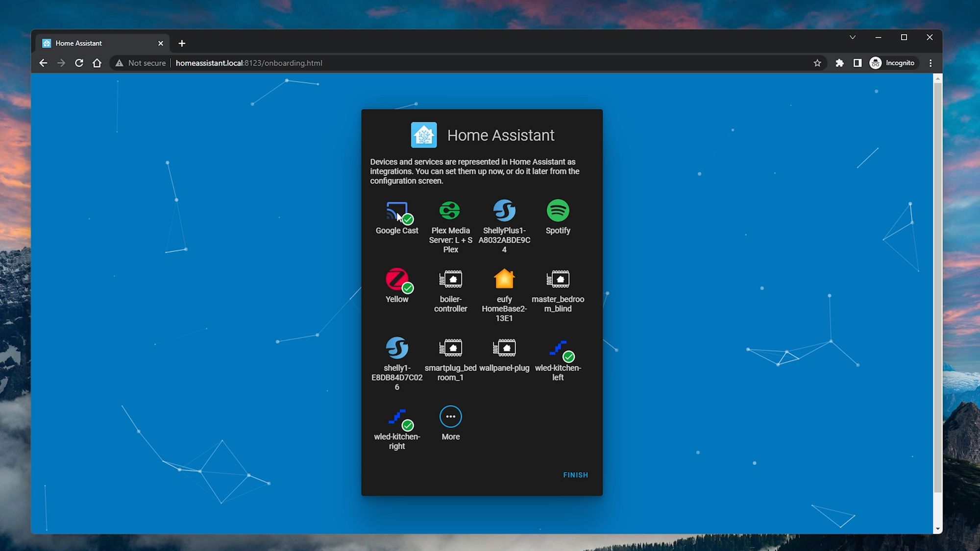Toggle the wled-kitchen-right checkmark
Image resolution: width=980 pixels, height=551 pixels.
[x=407, y=425]
